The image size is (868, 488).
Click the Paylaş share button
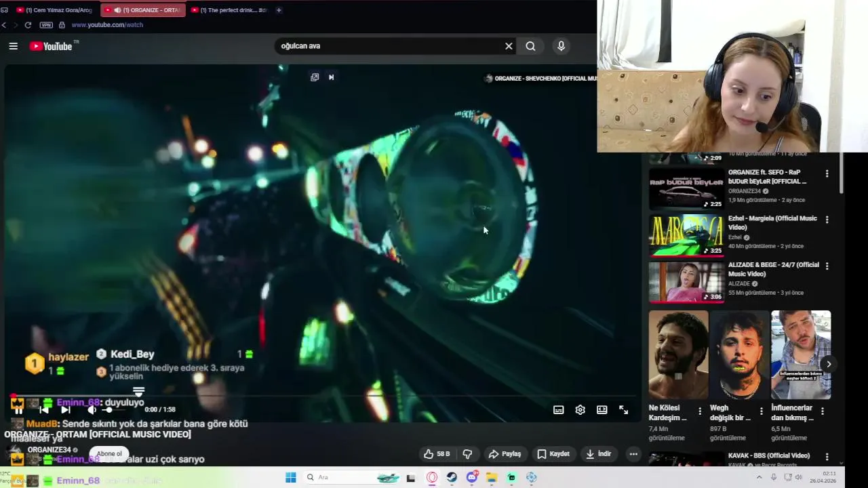(505, 454)
